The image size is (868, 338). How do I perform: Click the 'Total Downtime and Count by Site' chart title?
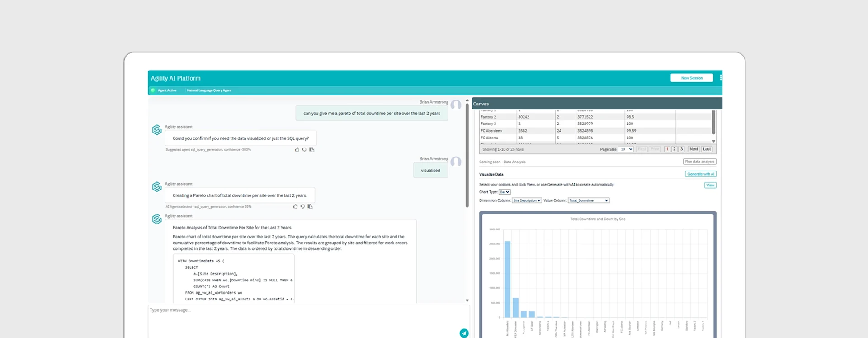pyautogui.click(x=598, y=219)
